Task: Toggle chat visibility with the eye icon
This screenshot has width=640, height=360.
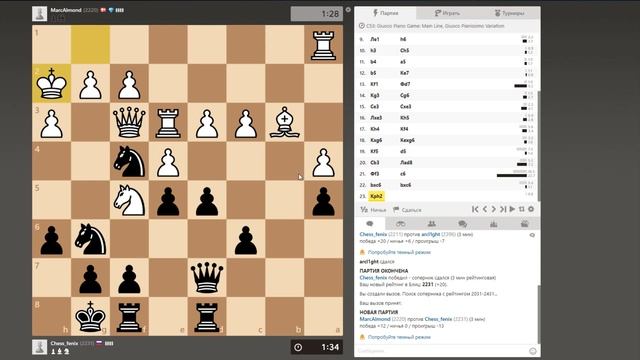Action: click(x=532, y=235)
